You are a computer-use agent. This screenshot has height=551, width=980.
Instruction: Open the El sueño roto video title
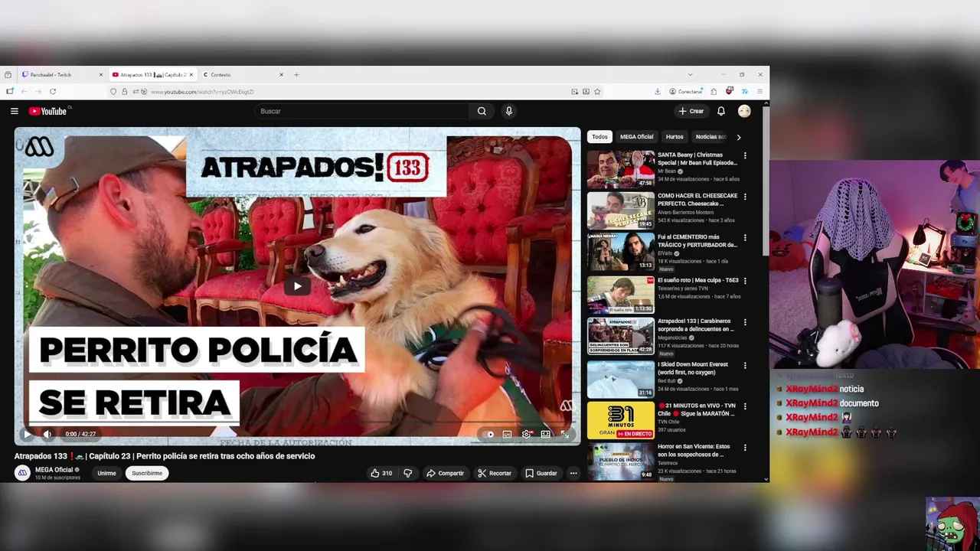click(x=697, y=280)
